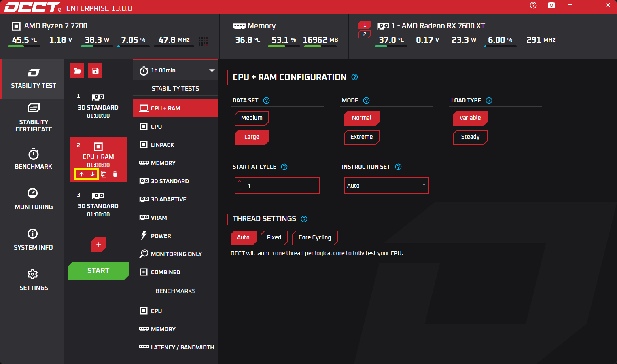Take a screenshot using camera icon
The image size is (617, 364).
[551, 5]
